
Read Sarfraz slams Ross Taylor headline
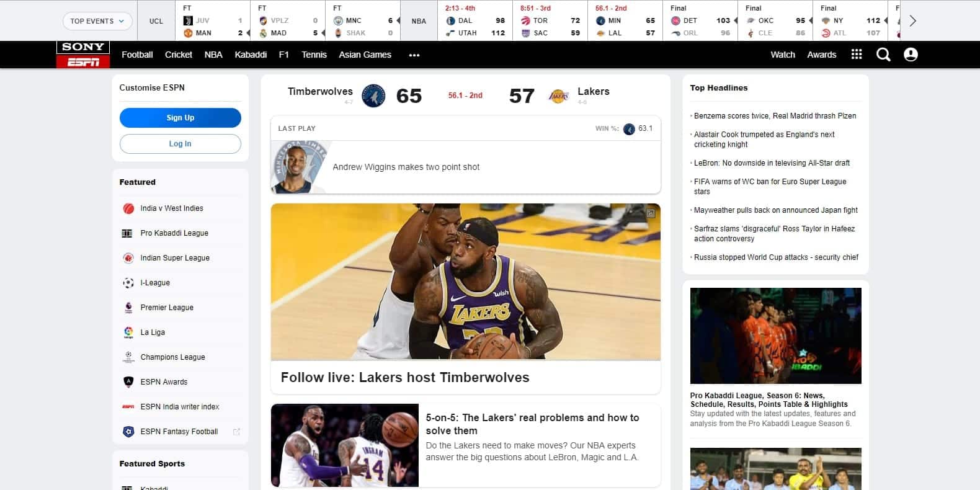pyautogui.click(x=774, y=234)
